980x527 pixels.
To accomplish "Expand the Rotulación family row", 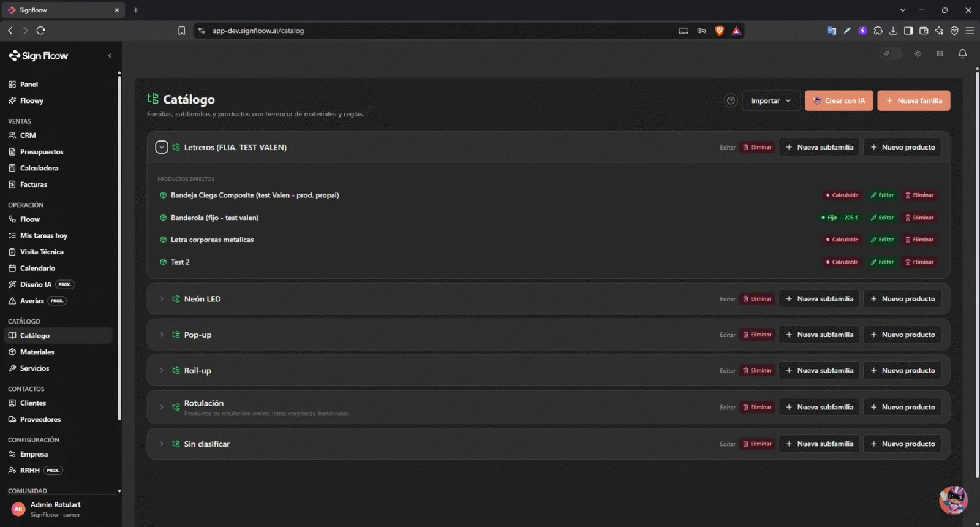I will tap(162, 407).
